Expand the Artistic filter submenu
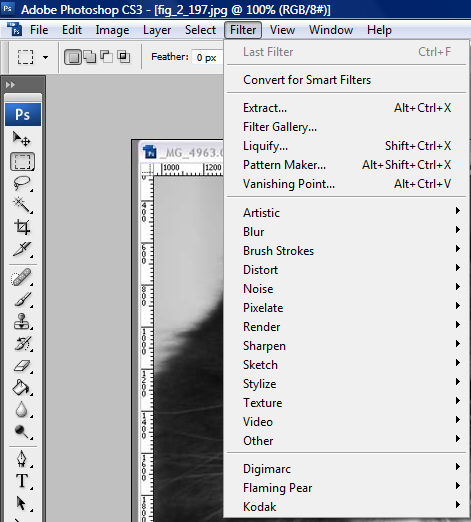The image size is (471, 522). [346, 213]
